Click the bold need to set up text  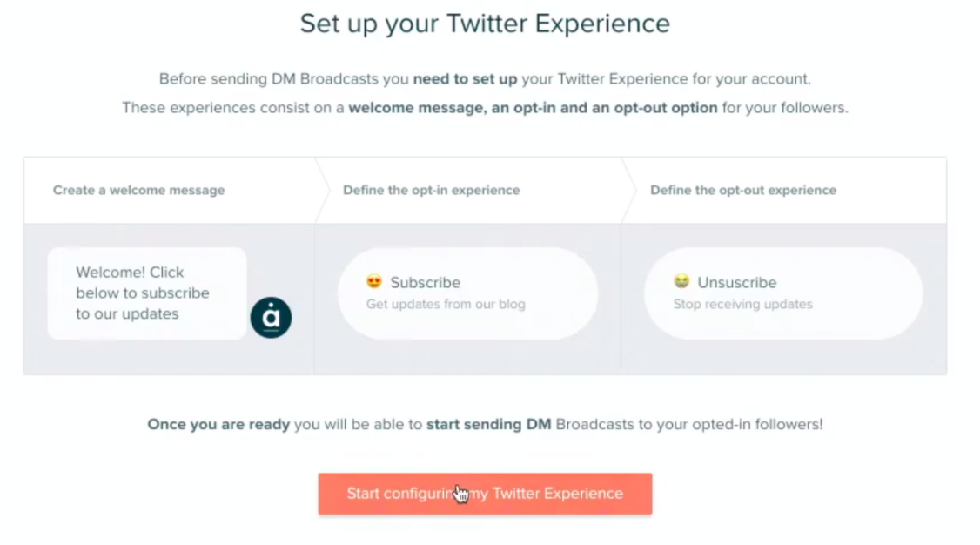point(465,79)
